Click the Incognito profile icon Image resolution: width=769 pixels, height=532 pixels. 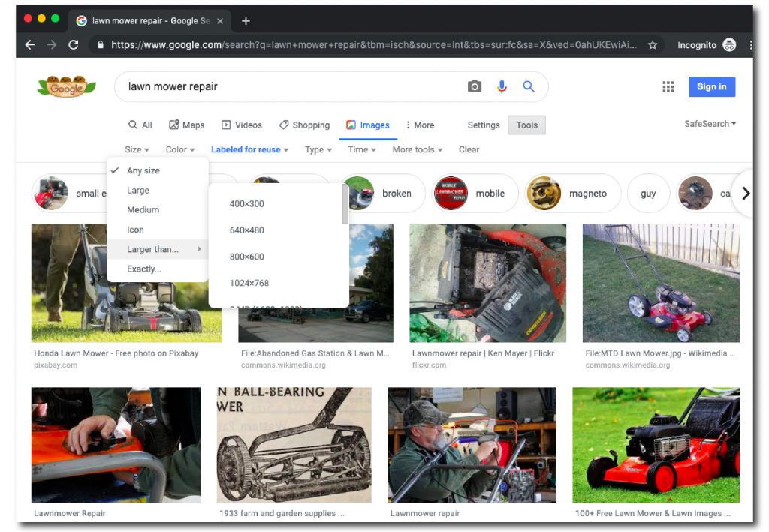729,44
